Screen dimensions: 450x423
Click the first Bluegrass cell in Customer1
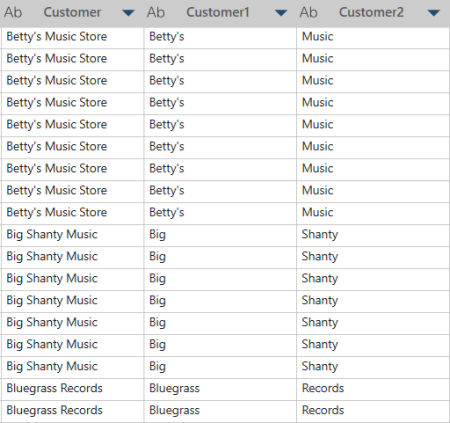(220, 389)
